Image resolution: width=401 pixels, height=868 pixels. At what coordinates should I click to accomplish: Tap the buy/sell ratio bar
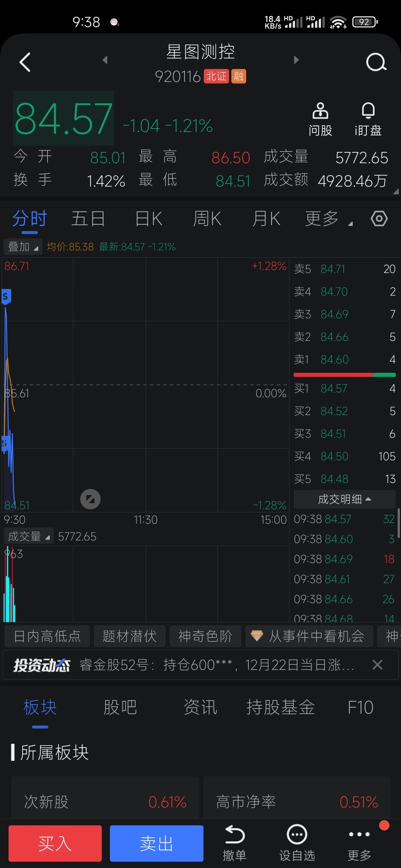345,375
